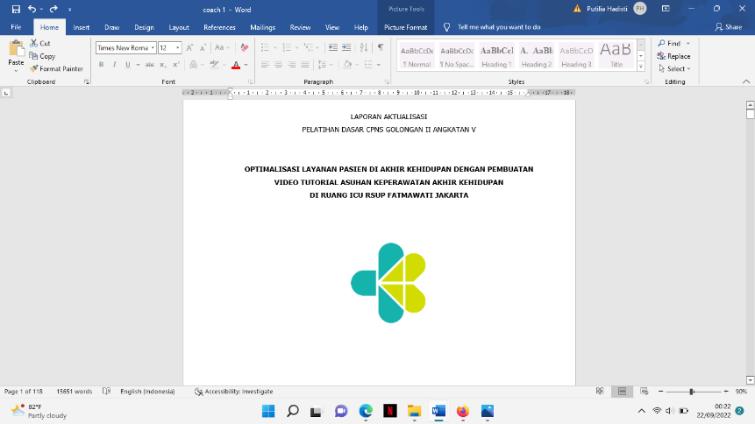The height and width of the screenshot is (424, 755).
Task: Open the Select dropdown in Editing
Action: pos(675,69)
